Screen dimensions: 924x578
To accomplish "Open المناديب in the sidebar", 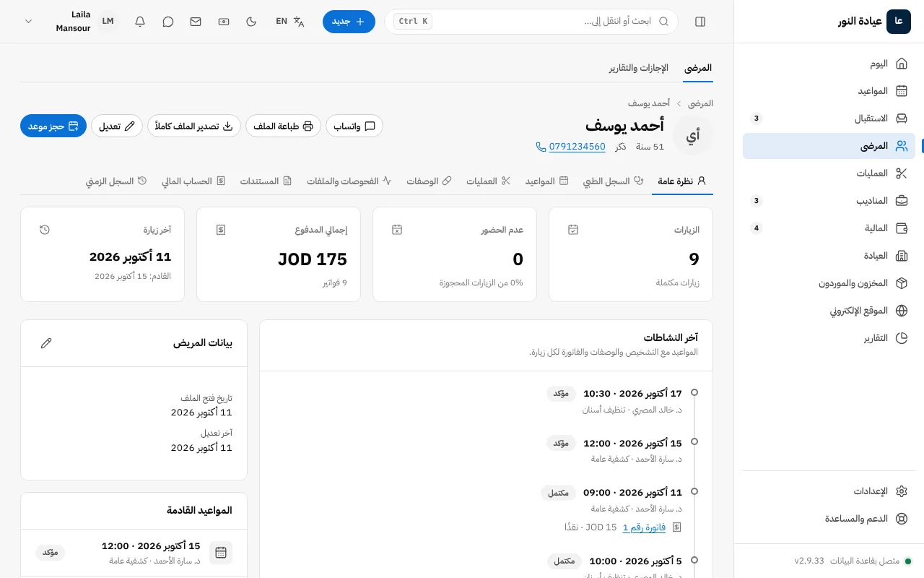I will click(x=829, y=201).
